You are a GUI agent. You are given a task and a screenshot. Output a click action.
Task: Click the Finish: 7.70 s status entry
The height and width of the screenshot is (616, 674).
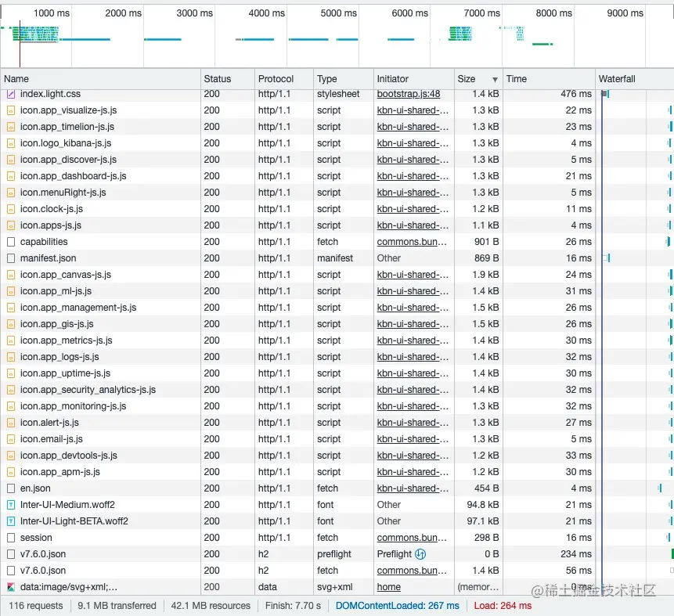(x=293, y=606)
